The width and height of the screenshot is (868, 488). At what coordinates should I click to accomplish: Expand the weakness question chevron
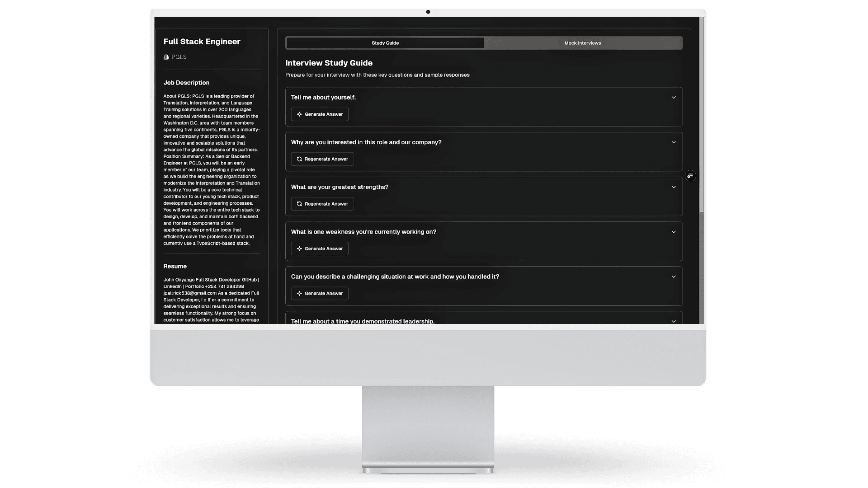click(673, 232)
